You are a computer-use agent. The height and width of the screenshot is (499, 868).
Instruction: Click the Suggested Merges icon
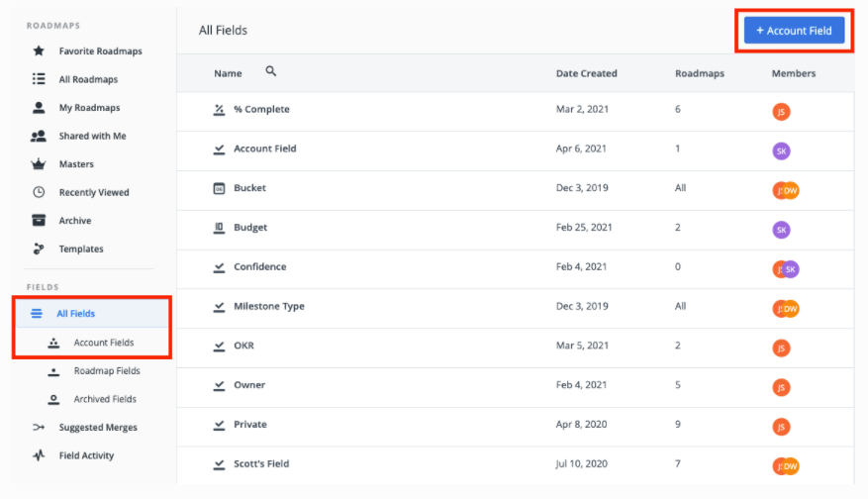point(39,428)
